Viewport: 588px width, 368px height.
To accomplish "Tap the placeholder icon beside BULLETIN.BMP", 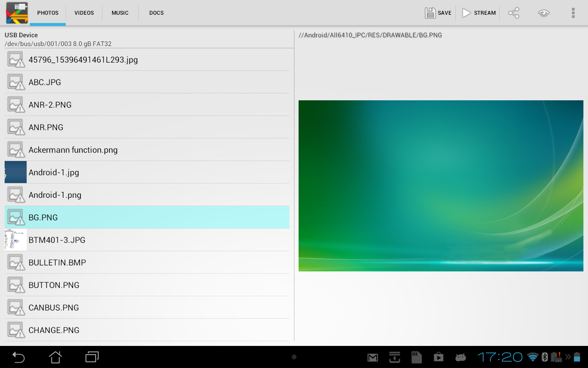I will tap(16, 262).
